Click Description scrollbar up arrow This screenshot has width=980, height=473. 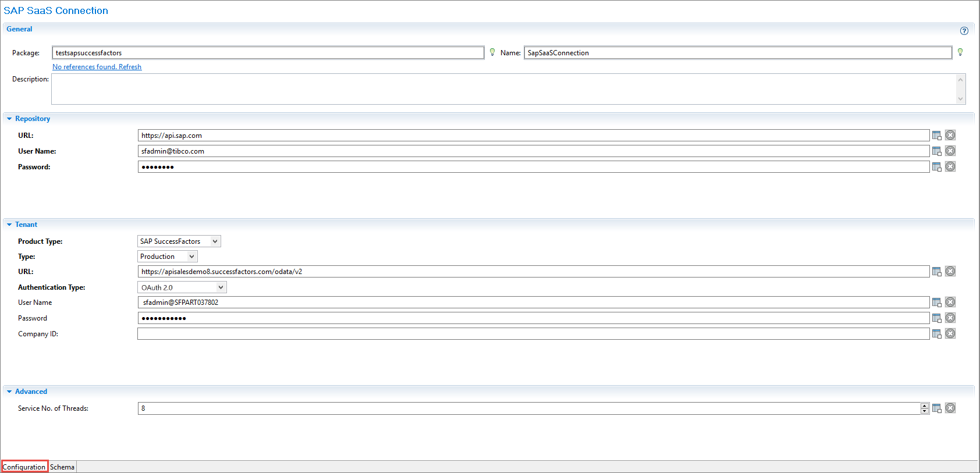point(961,79)
